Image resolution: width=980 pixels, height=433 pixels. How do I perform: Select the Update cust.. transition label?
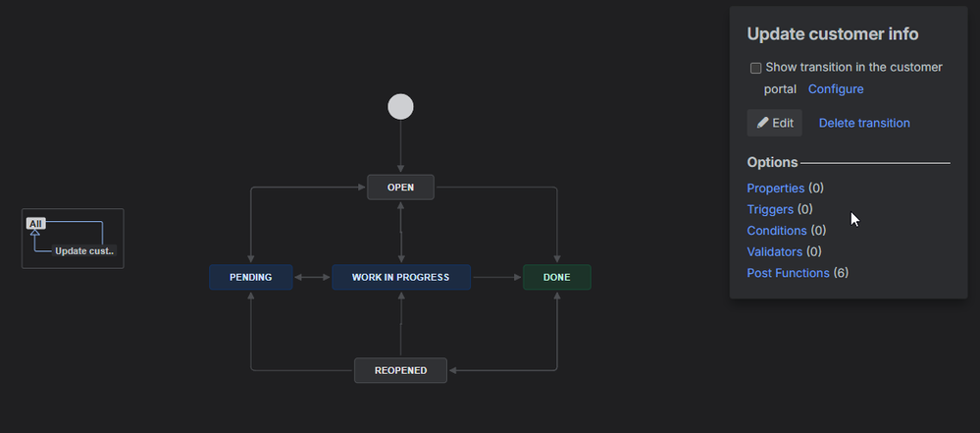click(84, 251)
